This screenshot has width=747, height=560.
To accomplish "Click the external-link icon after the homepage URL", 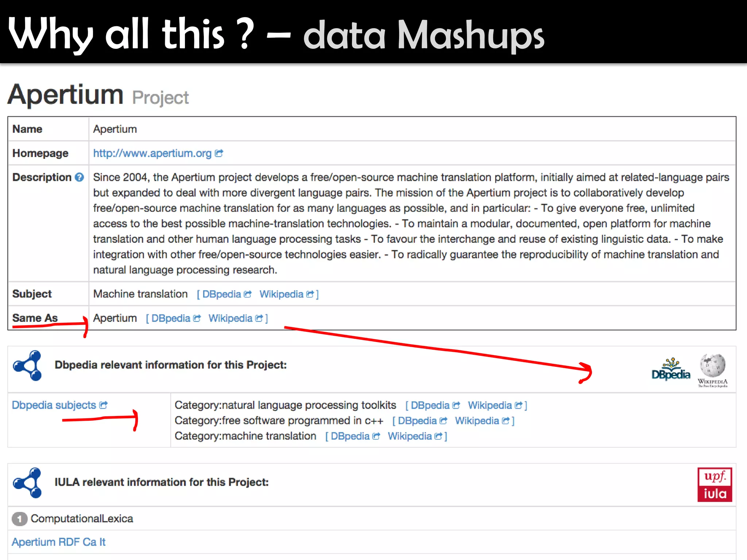I will point(219,153).
